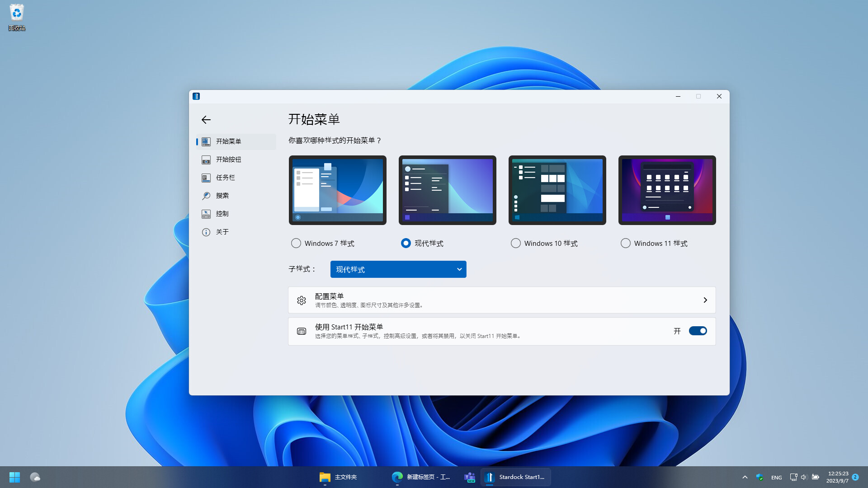This screenshot has width=868, height=488.
Task: Turn off the 使用 Start11 开始菜单 toggle
Action: (698, 331)
